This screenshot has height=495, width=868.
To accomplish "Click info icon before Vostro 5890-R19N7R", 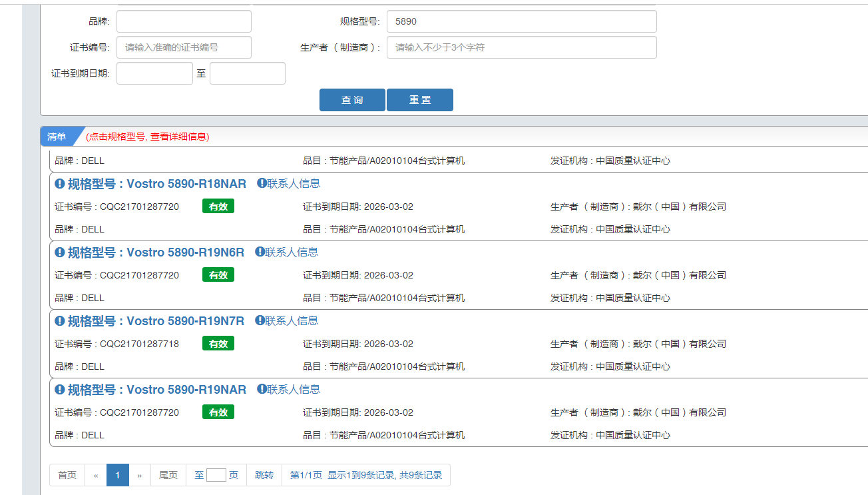I will [59, 321].
